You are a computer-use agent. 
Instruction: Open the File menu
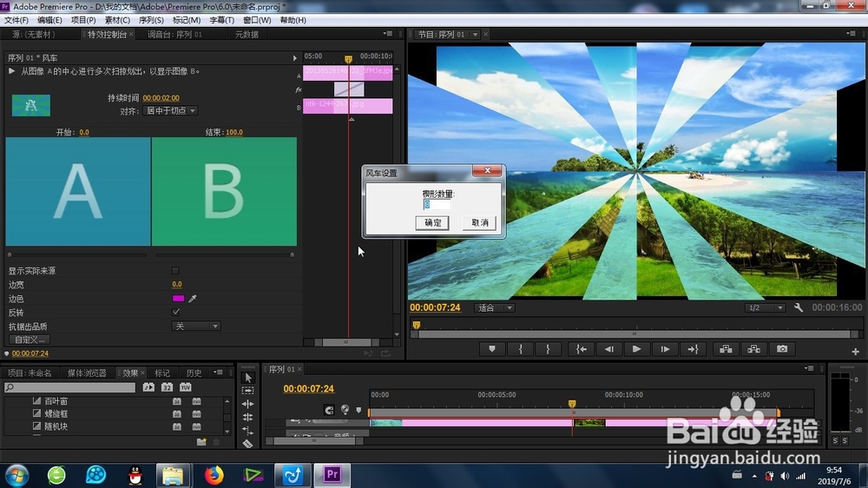pos(16,20)
